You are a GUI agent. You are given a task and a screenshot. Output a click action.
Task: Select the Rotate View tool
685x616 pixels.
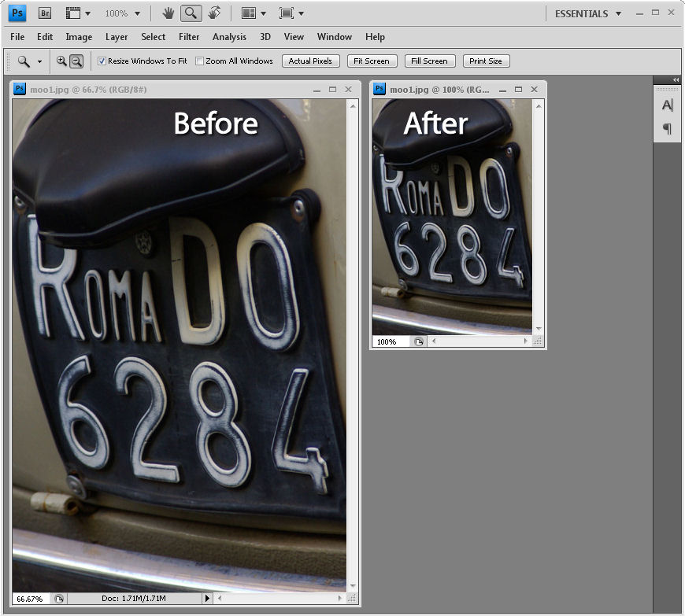pos(214,13)
